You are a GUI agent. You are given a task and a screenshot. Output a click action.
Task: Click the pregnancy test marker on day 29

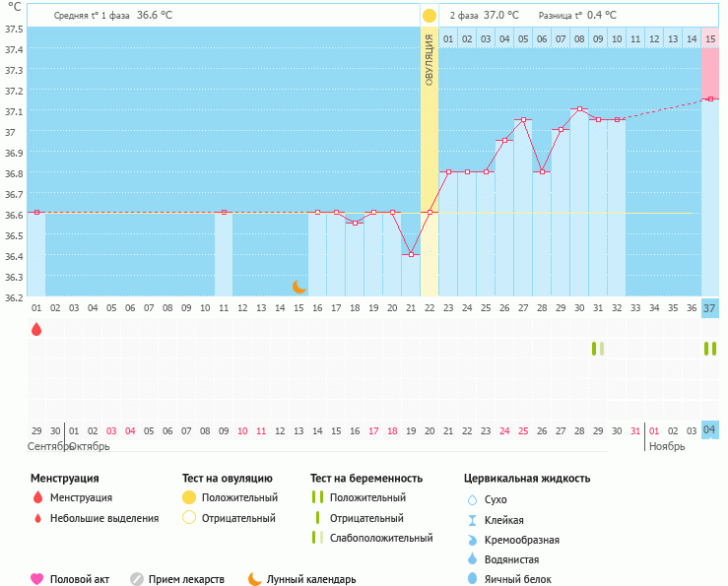click(x=597, y=349)
